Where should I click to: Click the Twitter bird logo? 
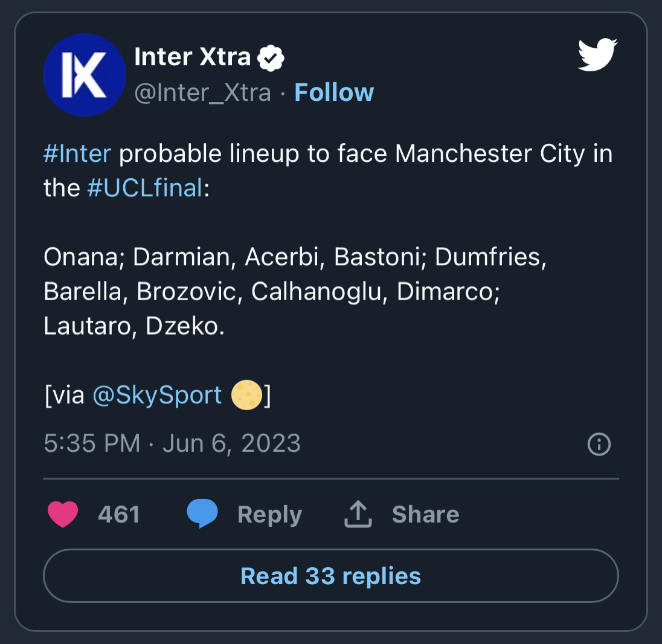point(597,55)
